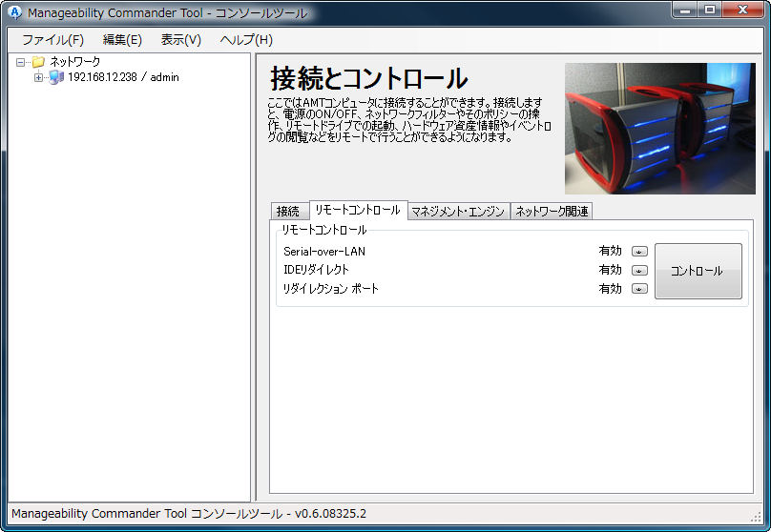Click the 有効 value for IDEリダイレクト

(x=610, y=270)
